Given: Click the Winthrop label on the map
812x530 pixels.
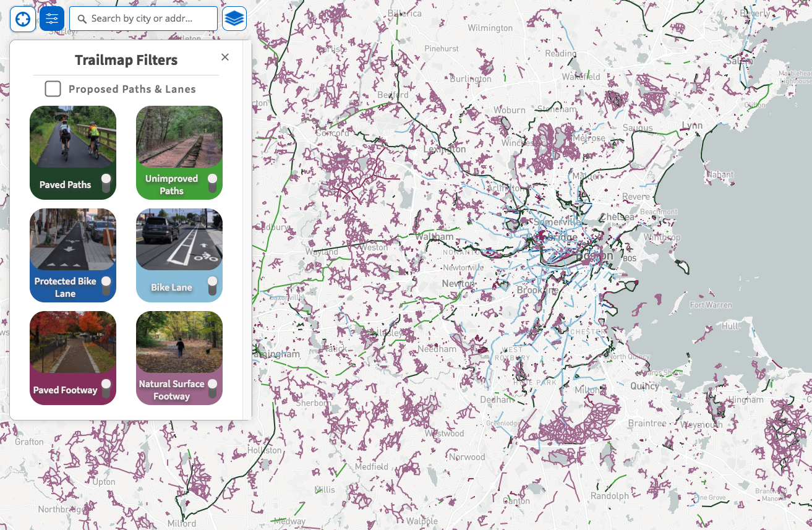Looking at the screenshot, I should tap(662, 237).
